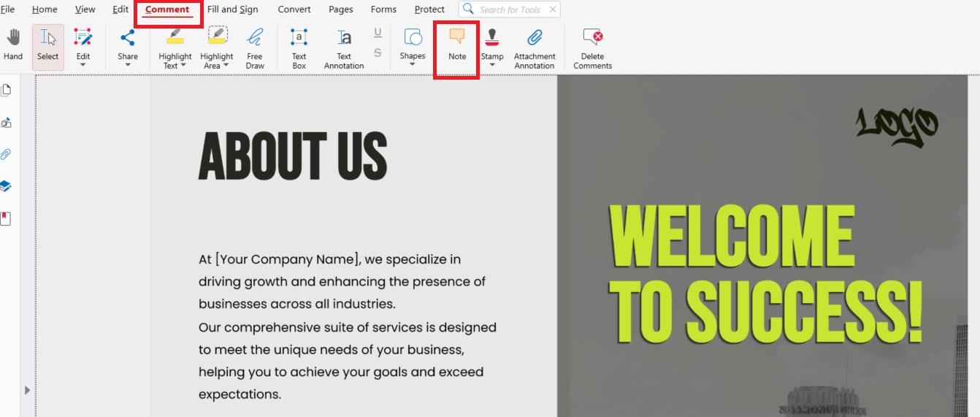The image size is (980, 417).
Task: Open the attachments paperclip sidebar panel
Action: tap(6, 155)
